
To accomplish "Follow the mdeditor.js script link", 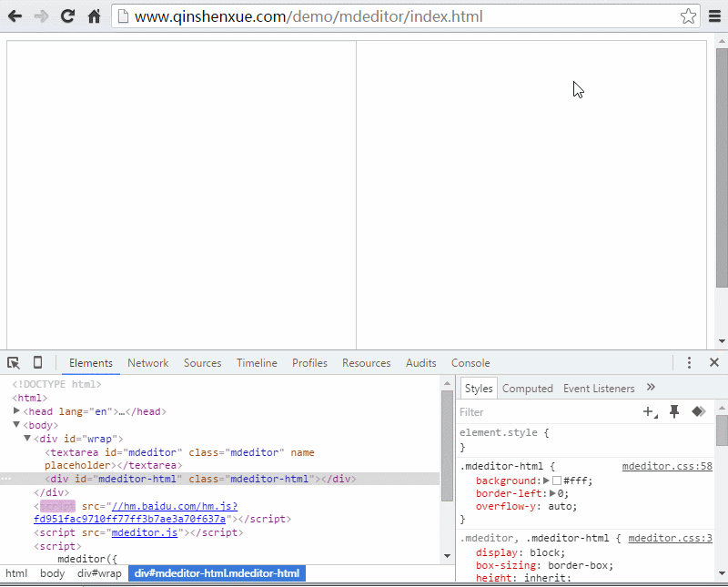I will click(145, 532).
